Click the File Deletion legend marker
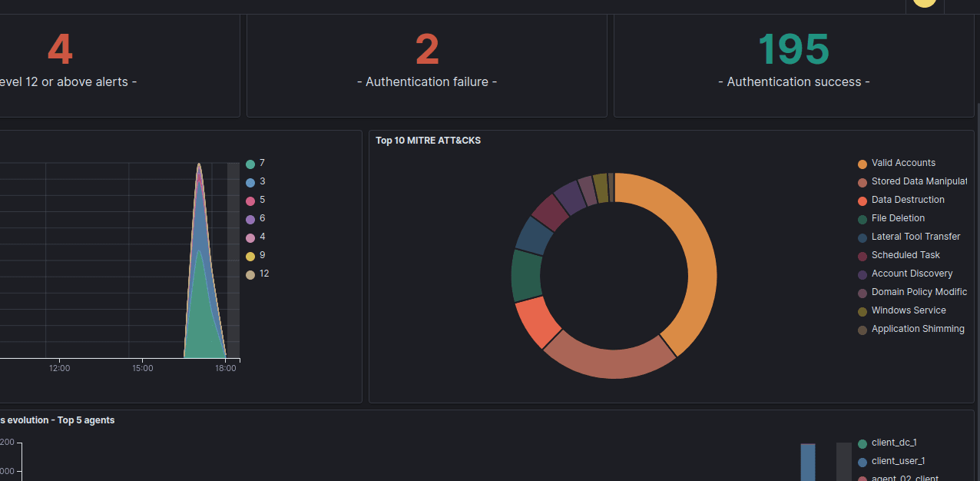The width and height of the screenshot is (980, 481). [x=862, y=218]
